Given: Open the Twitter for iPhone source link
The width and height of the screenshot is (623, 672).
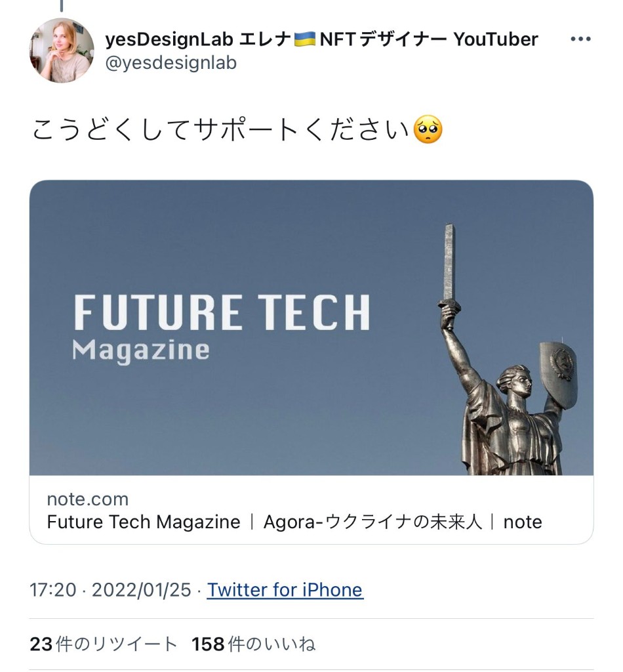Looking at the screenshot, I should coord(285,590).
